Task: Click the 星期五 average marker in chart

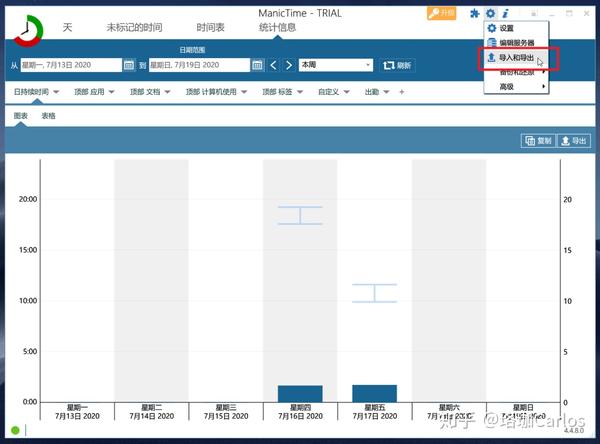Action: coord(374,293)
